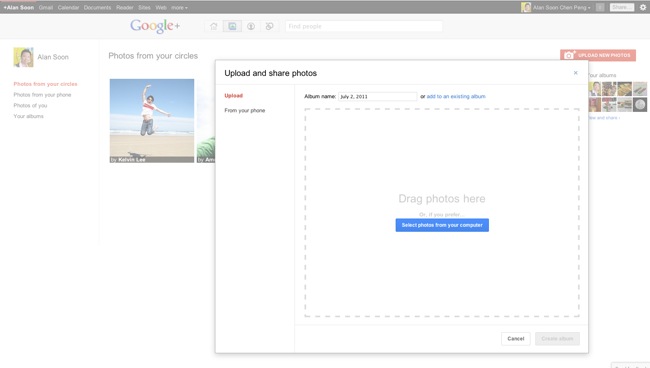Open Web from the top bar
The image size is (650, 368).
click(161, 7)
